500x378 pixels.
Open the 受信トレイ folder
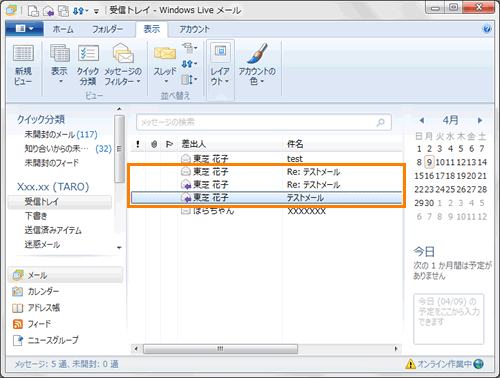(x=60, y=202)
